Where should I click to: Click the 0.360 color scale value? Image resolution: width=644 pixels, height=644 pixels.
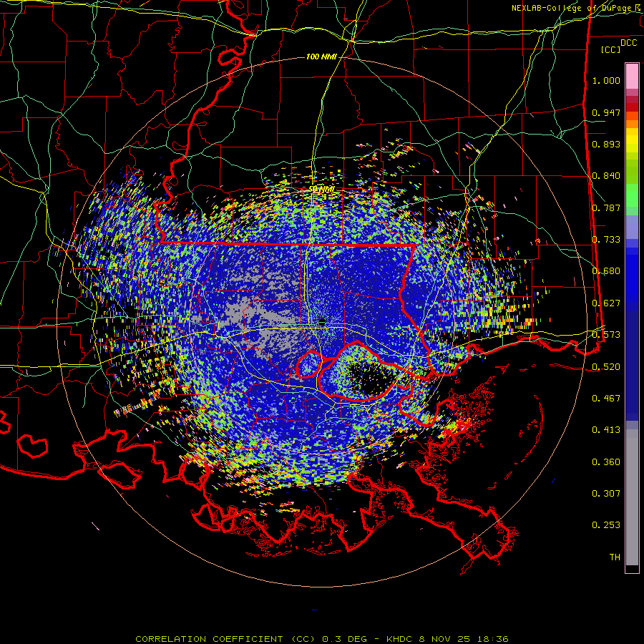(606, 462)
